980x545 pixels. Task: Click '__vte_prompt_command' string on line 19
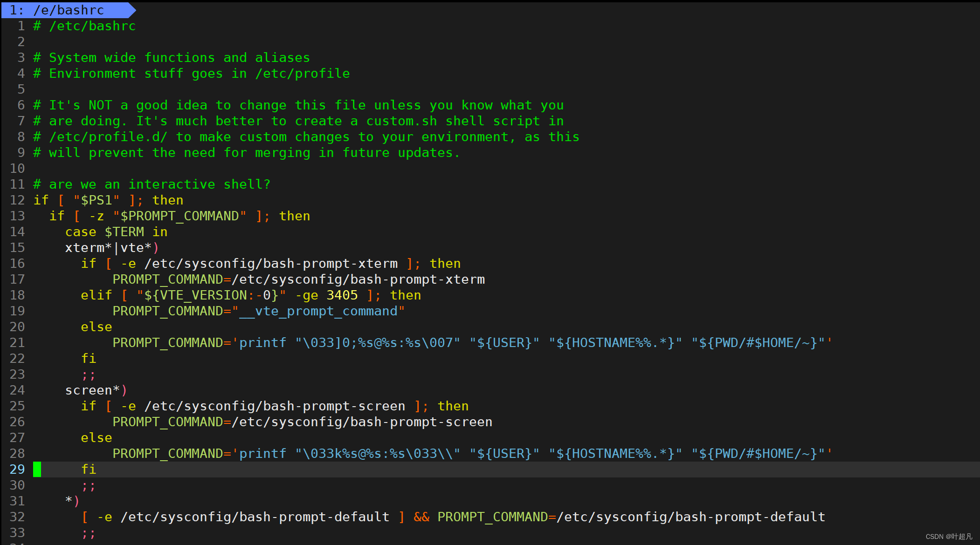tap(318, 311)
